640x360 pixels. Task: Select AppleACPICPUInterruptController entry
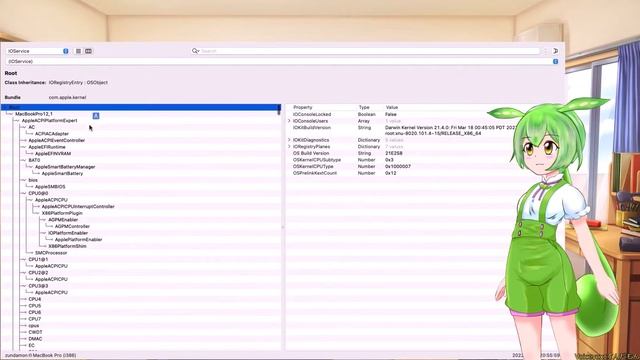[x=78, y=207]
